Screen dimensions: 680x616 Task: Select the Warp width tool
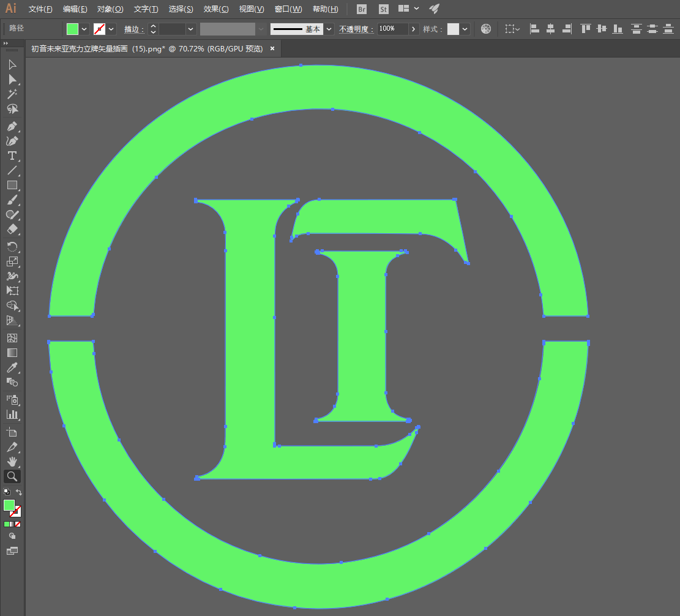pos(12,276)
